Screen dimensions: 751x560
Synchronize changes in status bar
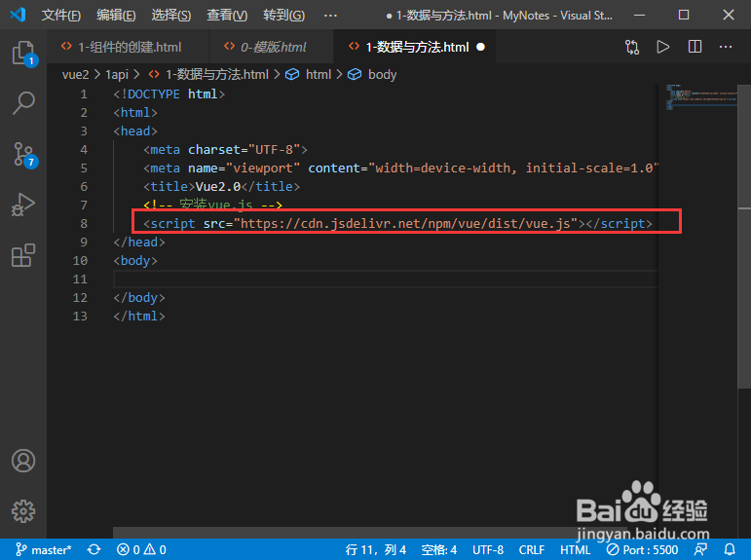pyautogui.click(x=94, y=549)
